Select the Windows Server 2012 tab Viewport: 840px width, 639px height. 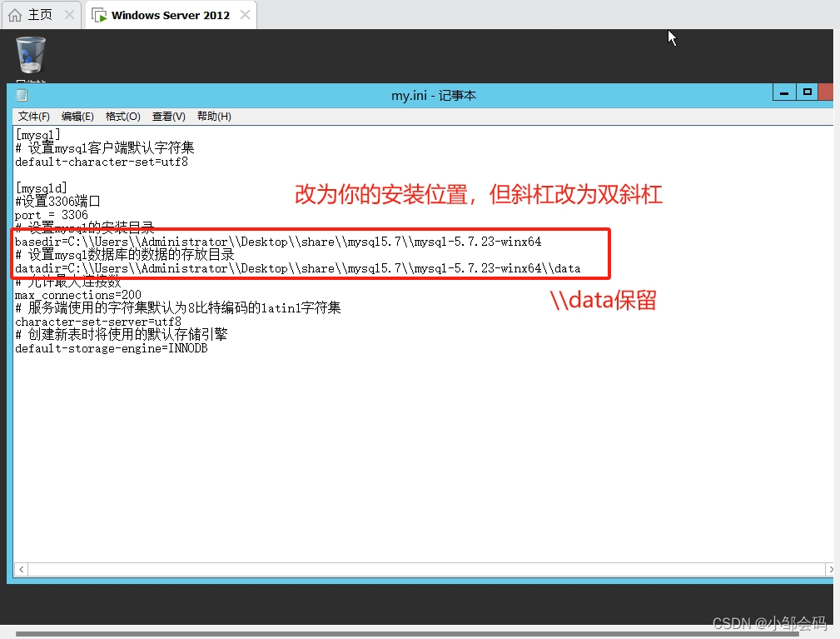(171, 15)
